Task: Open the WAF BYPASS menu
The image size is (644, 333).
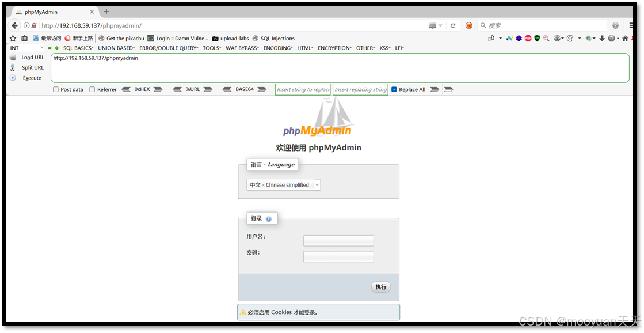Action: pos(242,48)
